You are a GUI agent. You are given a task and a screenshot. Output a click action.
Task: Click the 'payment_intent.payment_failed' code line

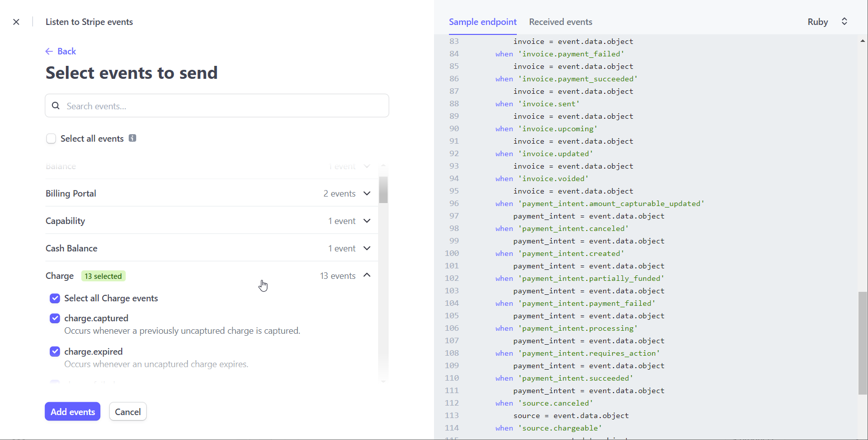click(576, 303)
